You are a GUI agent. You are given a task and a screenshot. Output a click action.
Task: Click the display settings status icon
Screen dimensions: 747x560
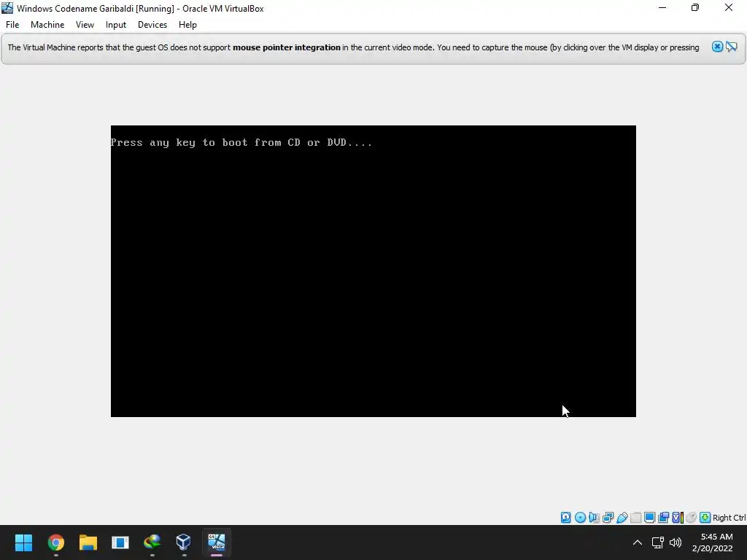coord(649,518)
